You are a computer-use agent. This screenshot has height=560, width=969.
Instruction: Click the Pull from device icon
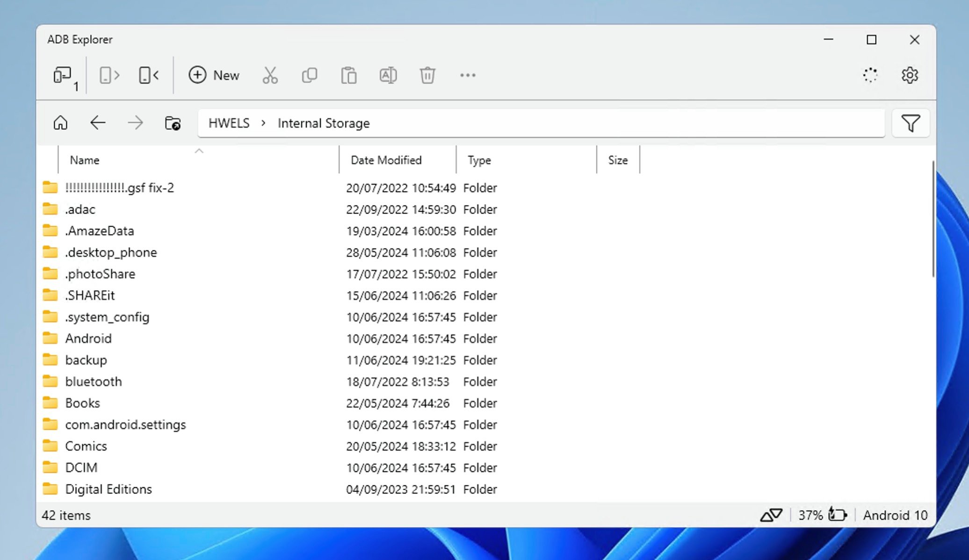(109, 75)
